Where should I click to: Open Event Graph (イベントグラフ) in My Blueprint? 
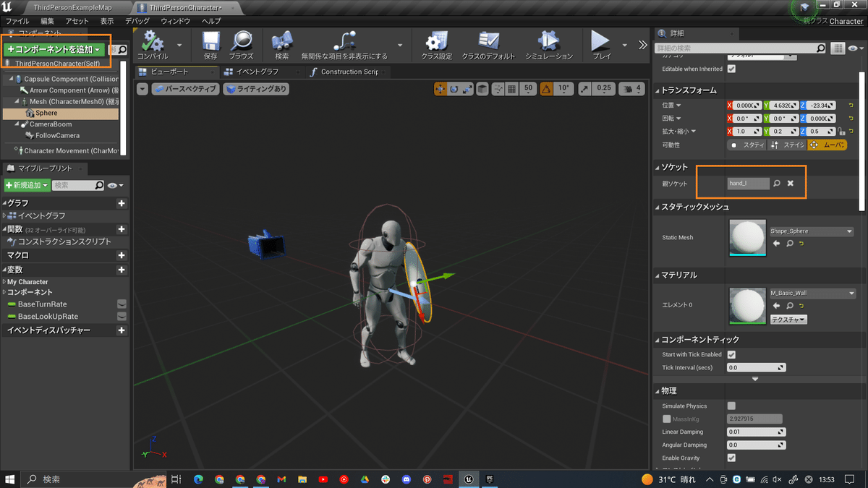pos(41,216)
